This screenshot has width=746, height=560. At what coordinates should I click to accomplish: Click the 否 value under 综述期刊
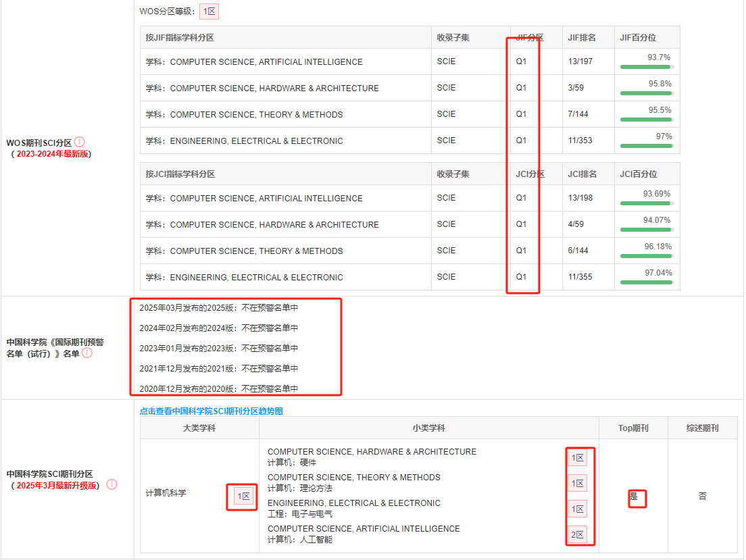pos(702,497)
